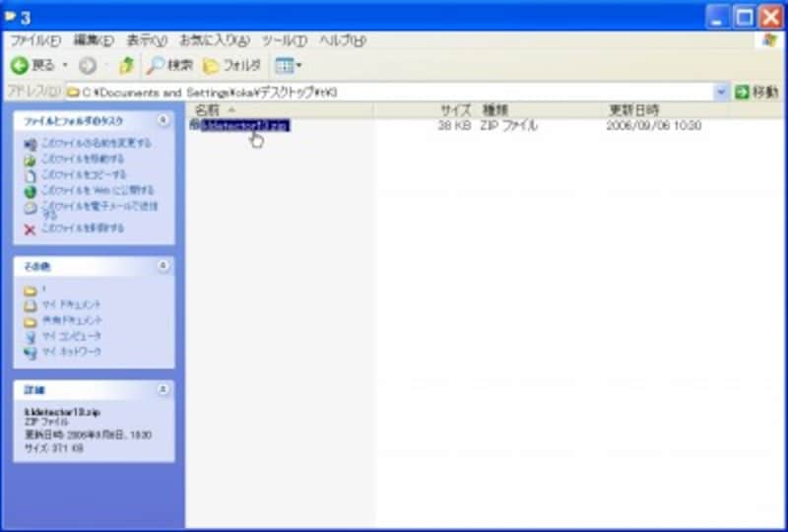Collapse the 詳細 details panel
Screen dimensions: 788x532
coord(163,389)
